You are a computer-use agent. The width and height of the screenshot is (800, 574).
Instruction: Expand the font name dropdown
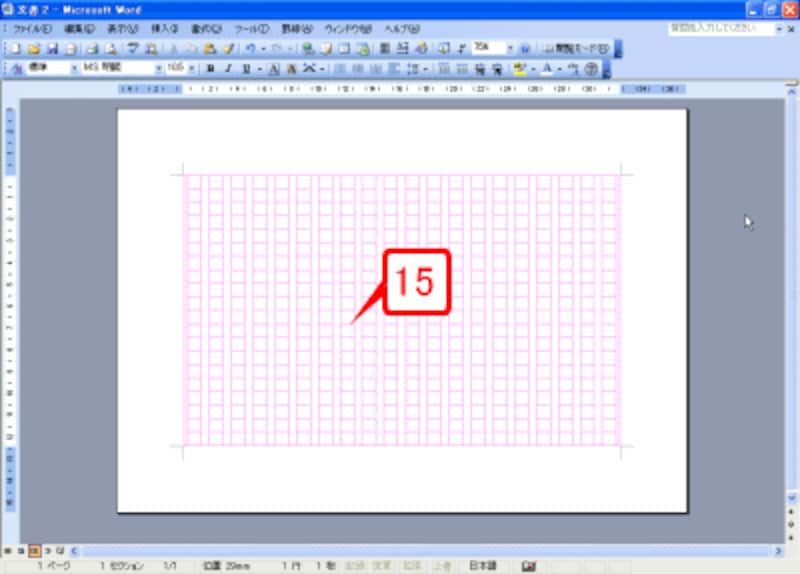[x=159, y=68]
